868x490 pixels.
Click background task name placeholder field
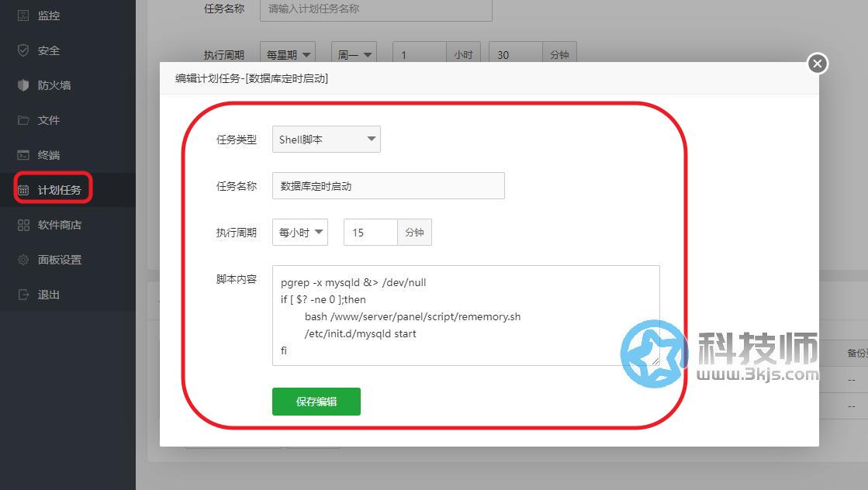[x=376, y=9]
